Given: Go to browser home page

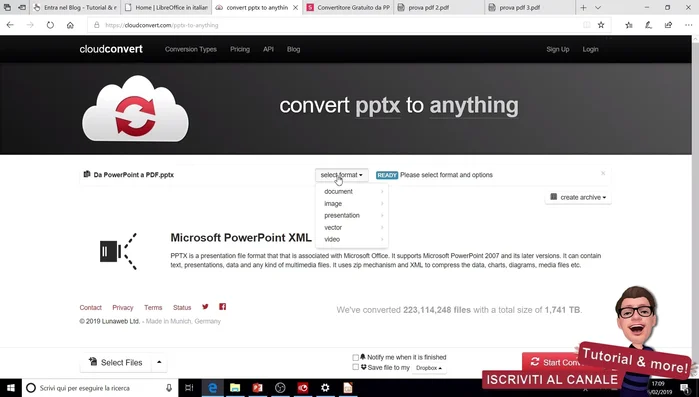Looking at the screenshot, I should click(x=70, y=25).
